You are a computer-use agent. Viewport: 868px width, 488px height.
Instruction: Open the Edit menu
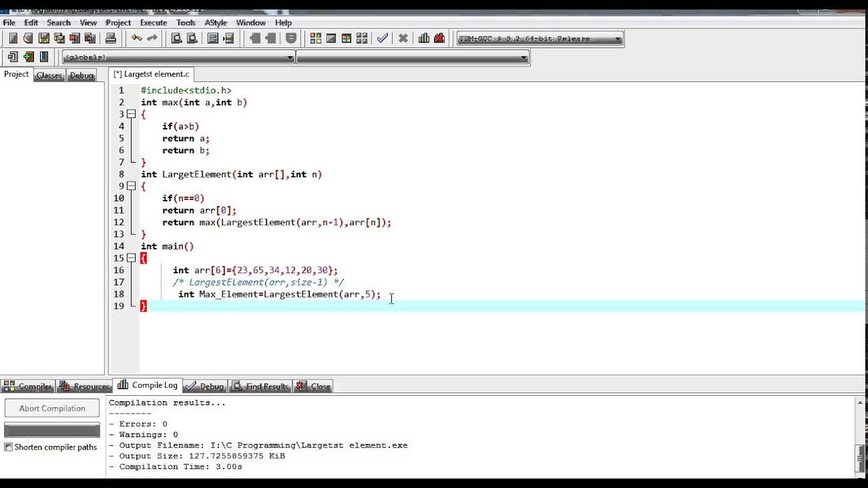[x=31, y=22]
